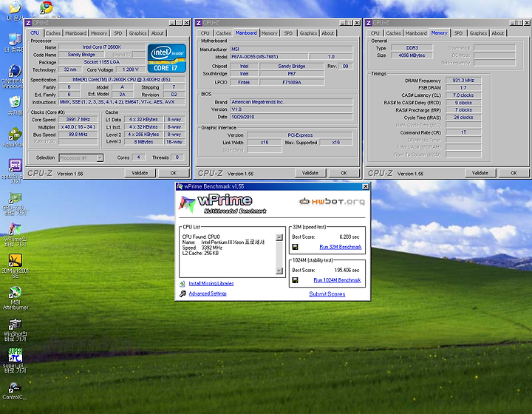Click icon beside Install Missing Libraries
Screen dimensions: 532x414
pos(183,284)
